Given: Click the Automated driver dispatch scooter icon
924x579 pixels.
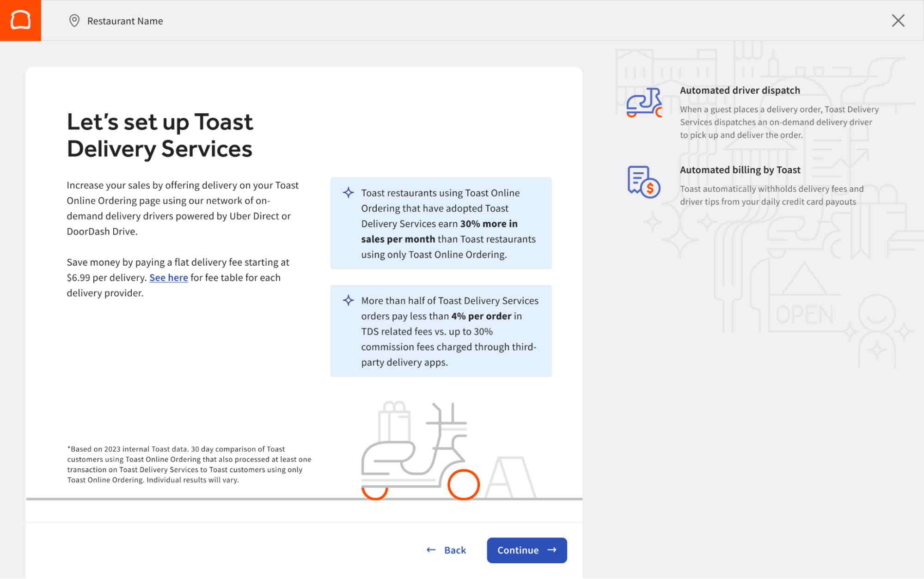Looking at the screenshot, I should (x=644, y=103).
